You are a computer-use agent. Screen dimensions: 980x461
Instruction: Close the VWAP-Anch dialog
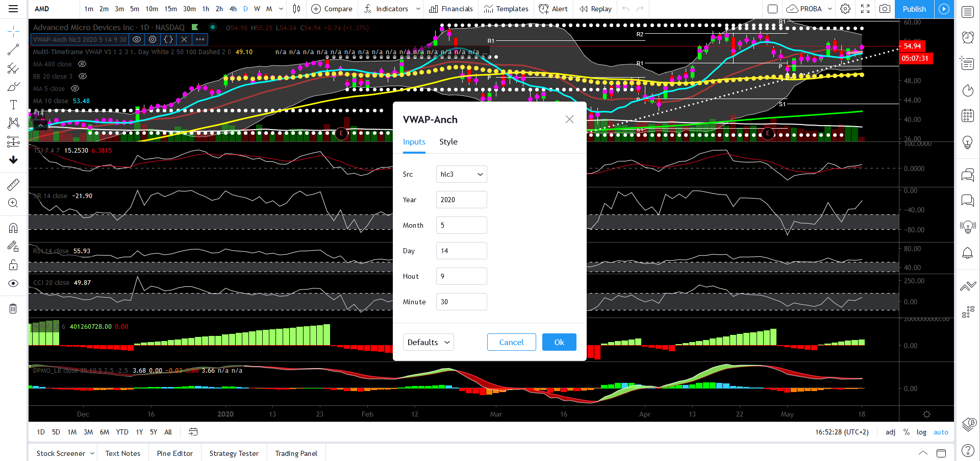point(569,119)
